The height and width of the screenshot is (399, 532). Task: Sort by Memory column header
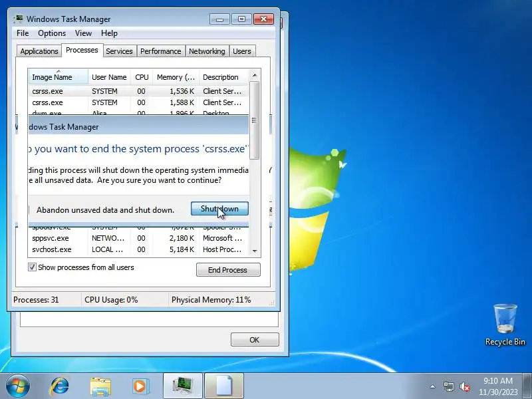(x=176, y=77)
